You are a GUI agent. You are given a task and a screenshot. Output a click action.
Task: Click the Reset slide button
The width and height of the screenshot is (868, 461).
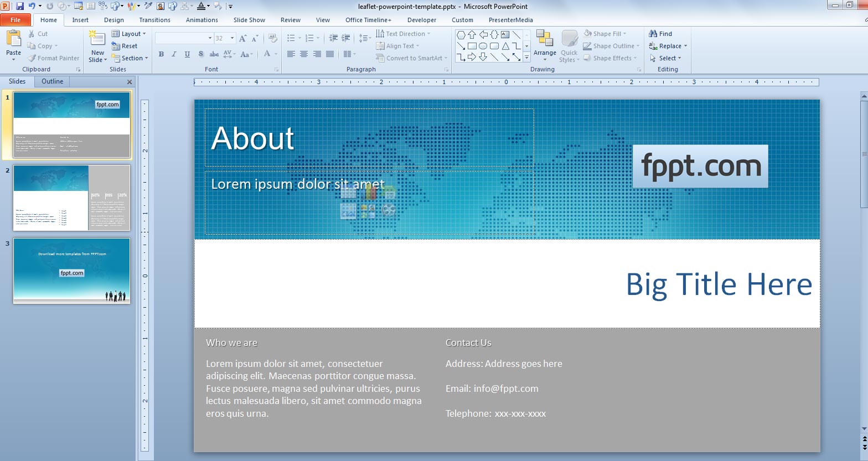125,46
